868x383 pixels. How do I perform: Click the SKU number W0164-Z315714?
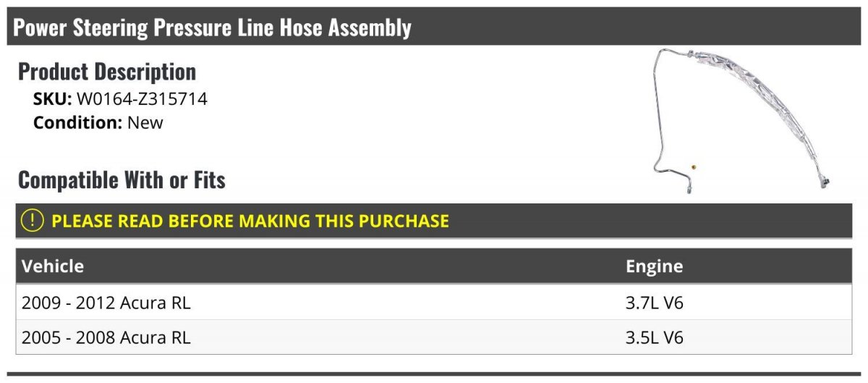pyautogui.click(x=142, y=99)
